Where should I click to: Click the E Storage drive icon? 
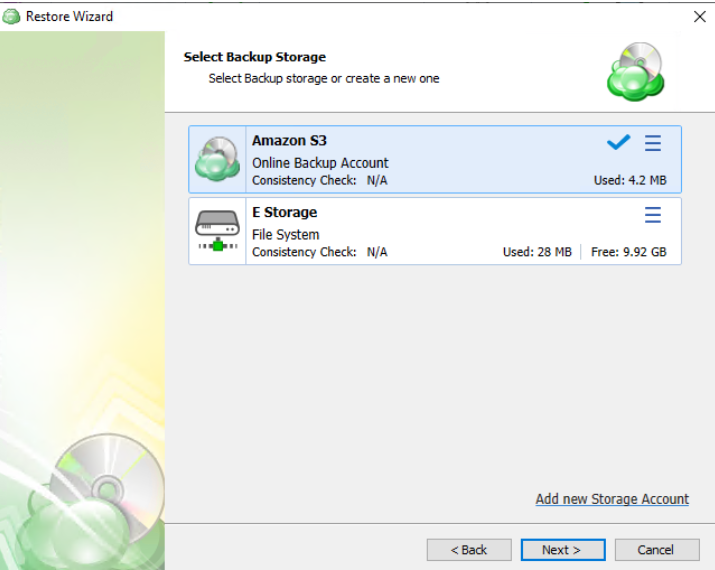tap(217, 231)
